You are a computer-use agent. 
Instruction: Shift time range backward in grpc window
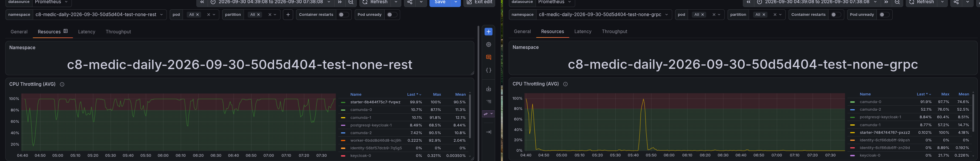tap(748, 2)
